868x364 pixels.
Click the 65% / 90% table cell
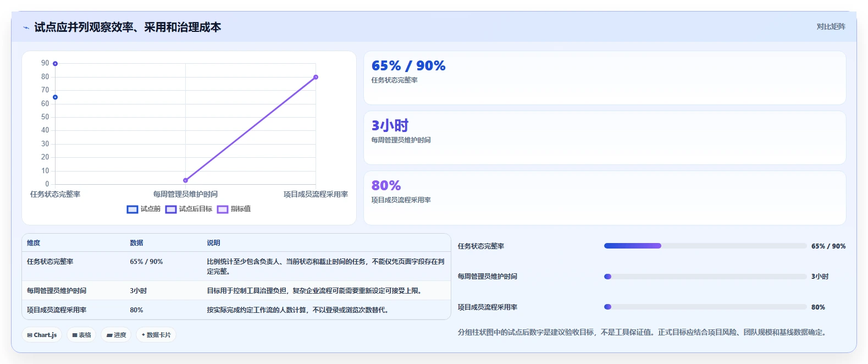click(146, 262)
